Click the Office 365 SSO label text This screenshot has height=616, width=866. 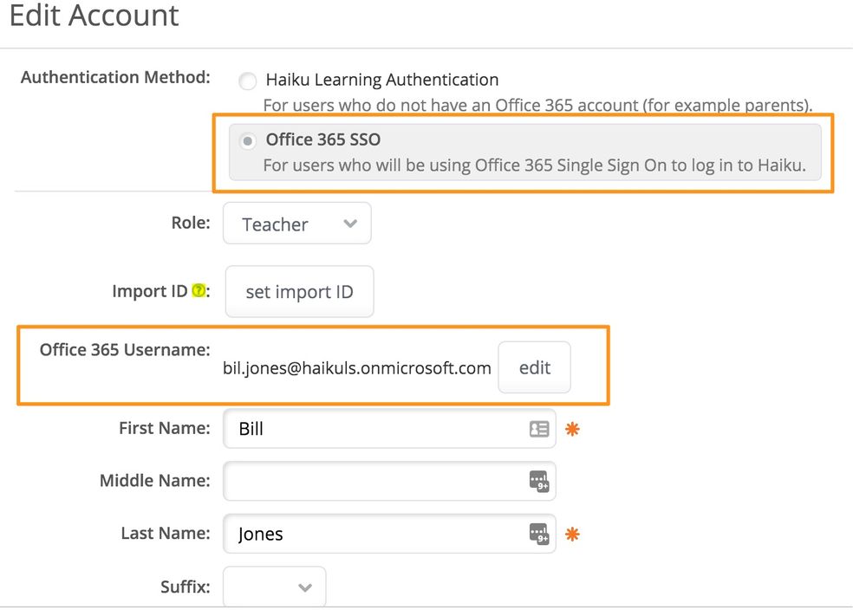pyautogui.click(x=323, y=139)
